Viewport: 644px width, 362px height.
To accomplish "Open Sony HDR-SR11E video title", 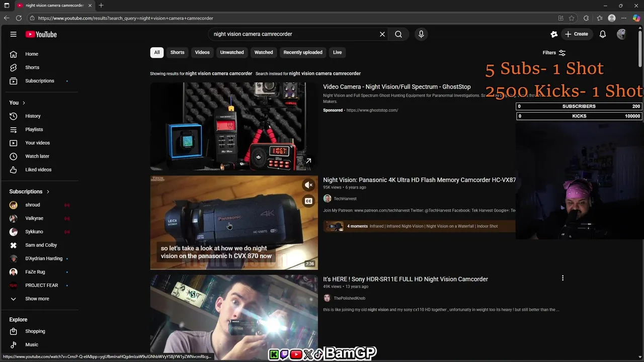I will [406, 279].
